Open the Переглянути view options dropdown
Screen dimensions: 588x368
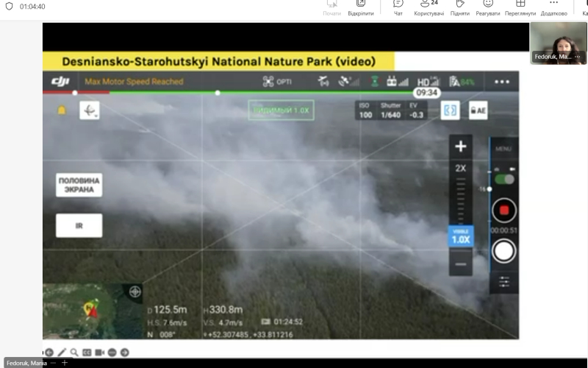pyautogui.click(x=520, y=7)
